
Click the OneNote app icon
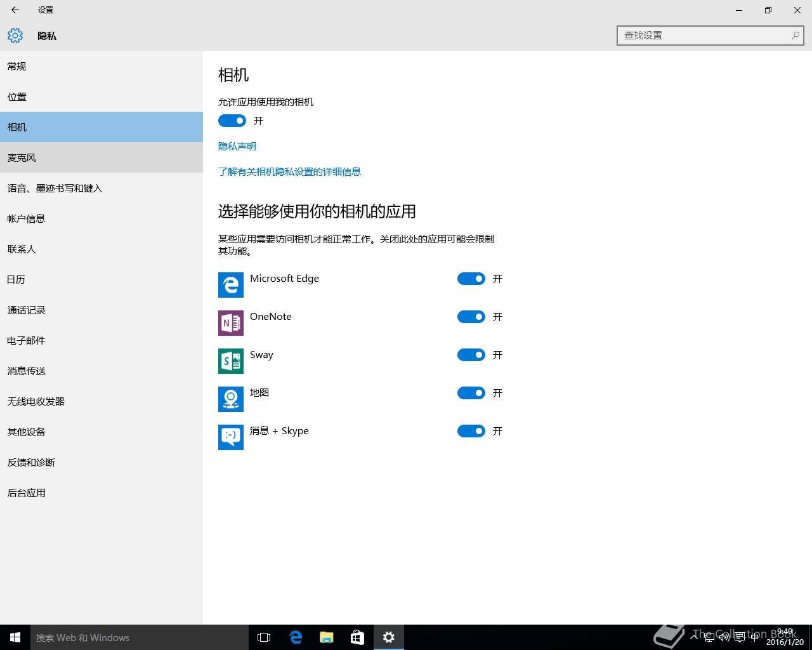click(231, 323)
